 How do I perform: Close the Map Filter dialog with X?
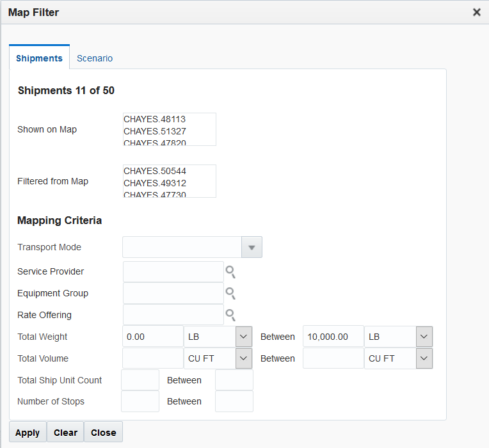pyautogui.click(x=477, y=12)
